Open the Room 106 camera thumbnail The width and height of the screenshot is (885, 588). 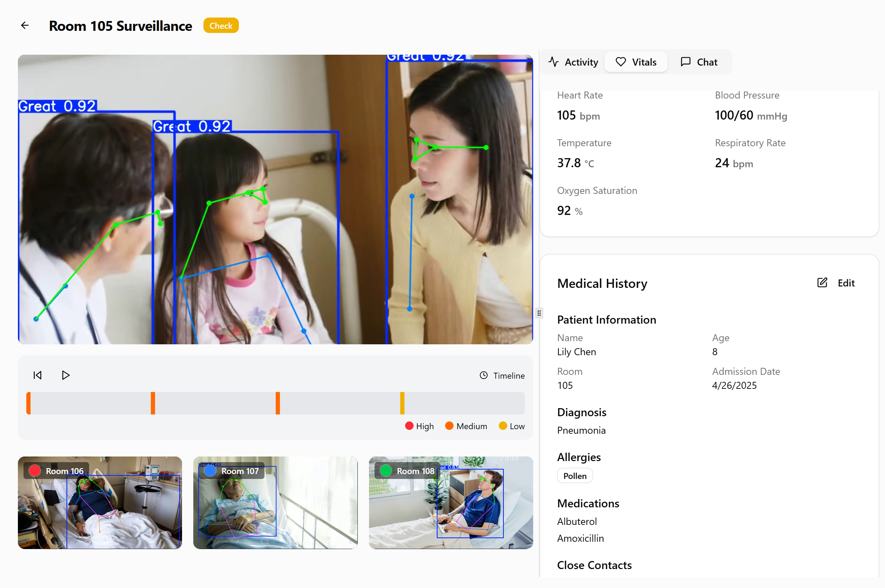click(100, 502)
